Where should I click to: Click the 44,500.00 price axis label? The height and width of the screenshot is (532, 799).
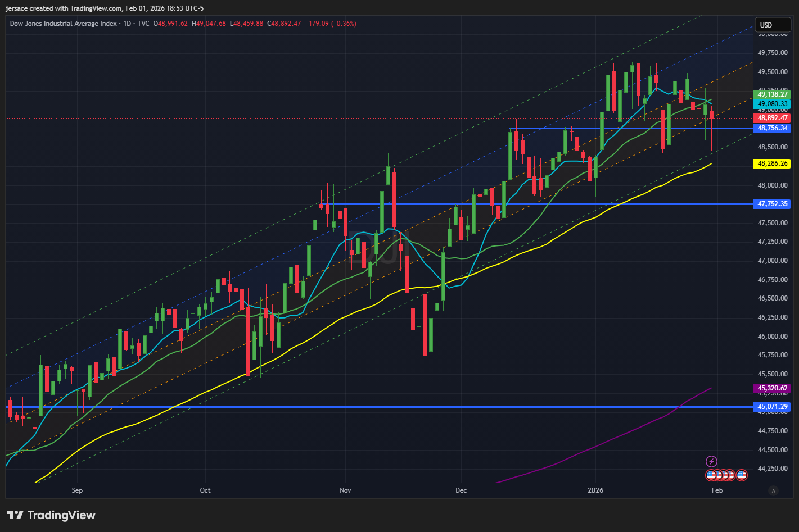click(x=773, y=450)
